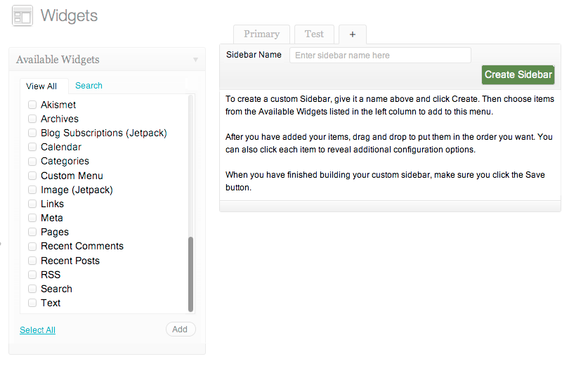Collapse the Available Widgets panel arrow

(195, 60)
